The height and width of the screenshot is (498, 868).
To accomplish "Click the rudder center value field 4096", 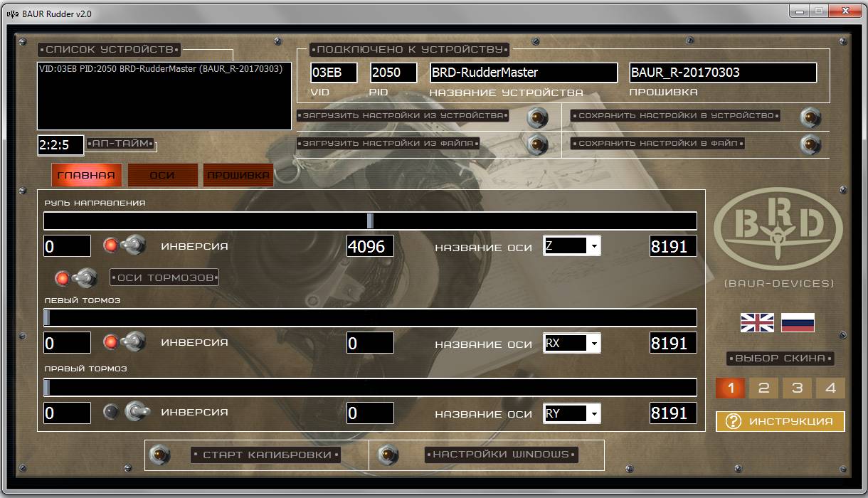I will pyautogui.click(x=370, y=246).
